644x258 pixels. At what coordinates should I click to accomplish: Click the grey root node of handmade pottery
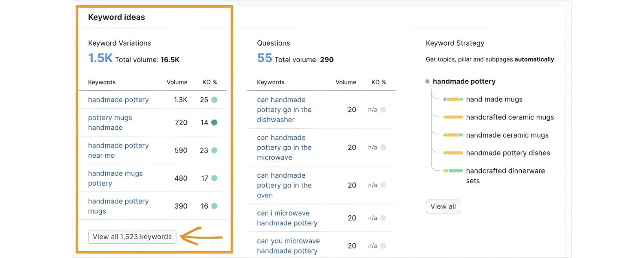tap(427, 81)
